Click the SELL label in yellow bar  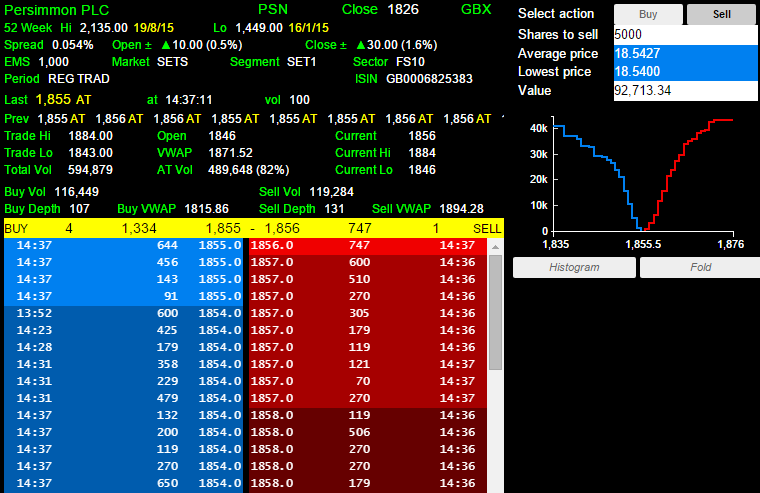coord(487,228)
